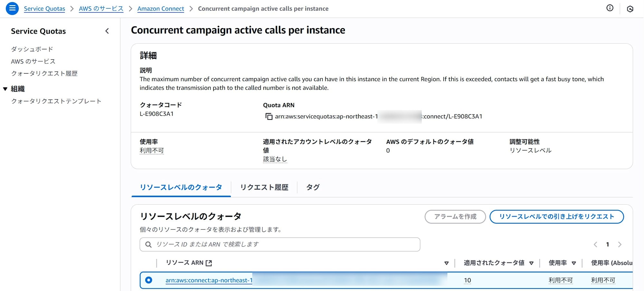Click the quota code L-E908C3A1 text
The image size is (644, 291).
tap(156, 114)
